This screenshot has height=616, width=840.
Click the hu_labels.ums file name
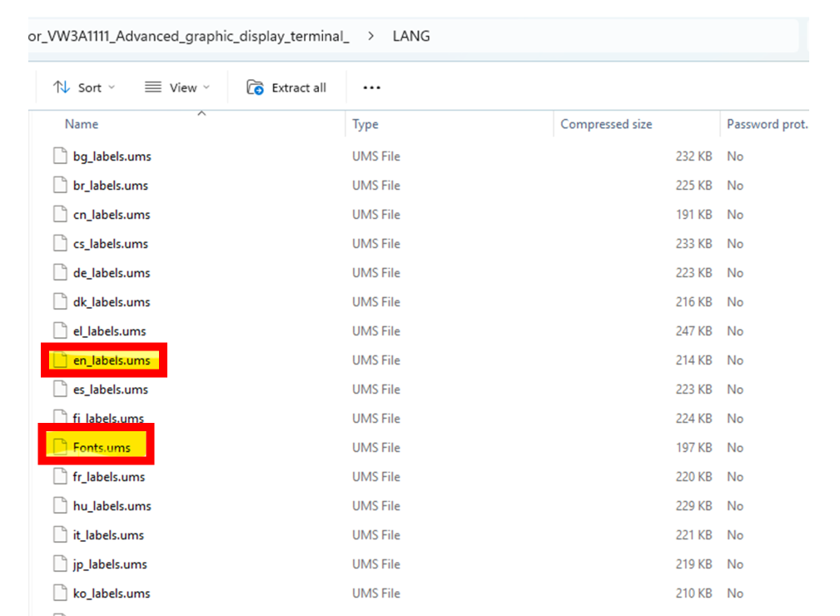coord(112,506)
